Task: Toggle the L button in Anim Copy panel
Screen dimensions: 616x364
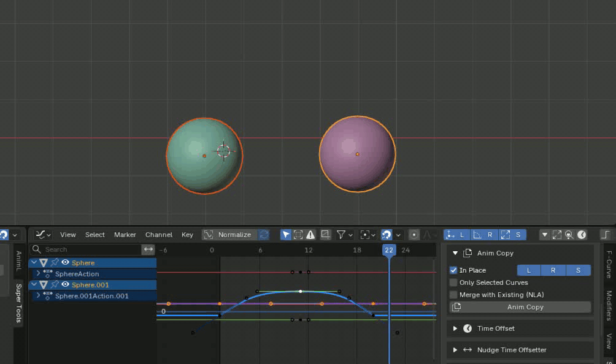Action: coord(529,270)
